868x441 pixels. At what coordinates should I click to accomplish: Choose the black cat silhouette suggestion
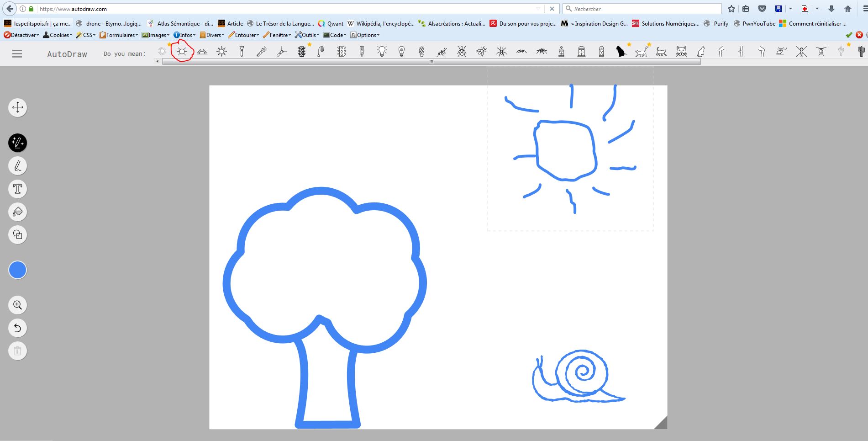point(621,52)
